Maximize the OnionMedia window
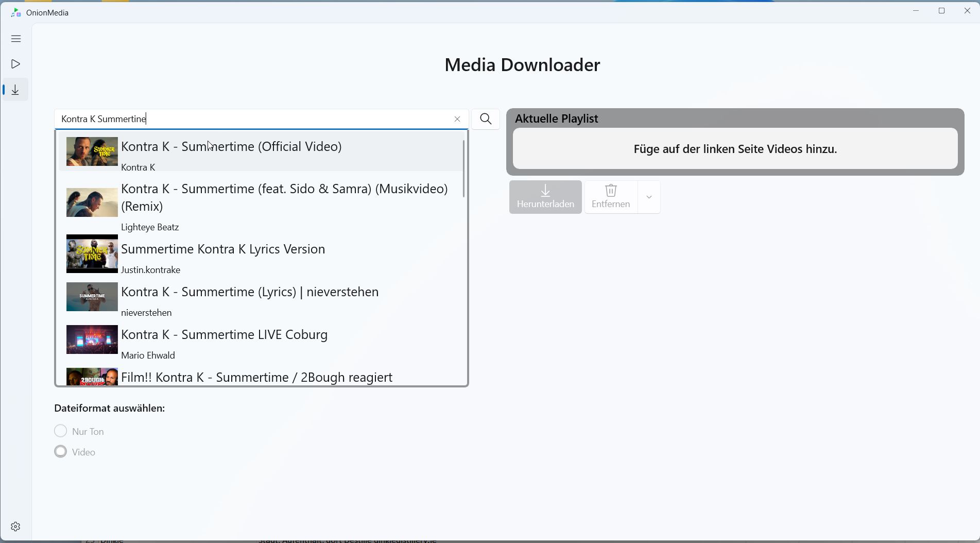The width and height of the screenshot is (980, 543). click(941, 11)
